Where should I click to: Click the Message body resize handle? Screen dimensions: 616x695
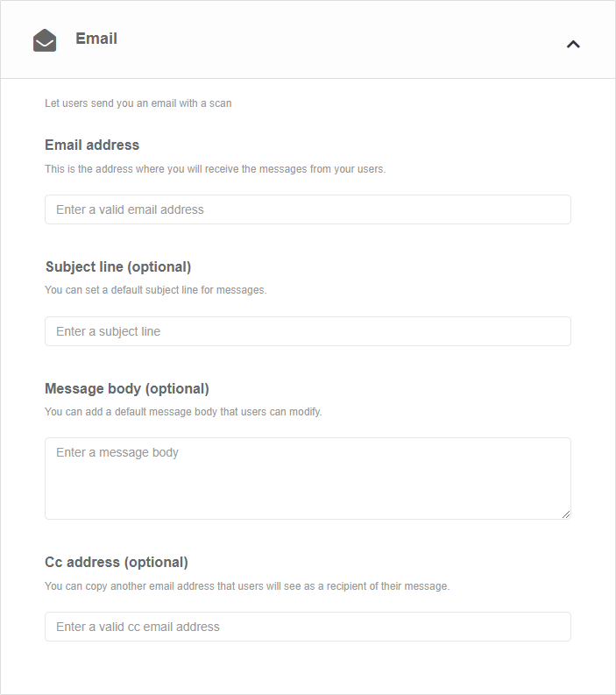[566, 514]
